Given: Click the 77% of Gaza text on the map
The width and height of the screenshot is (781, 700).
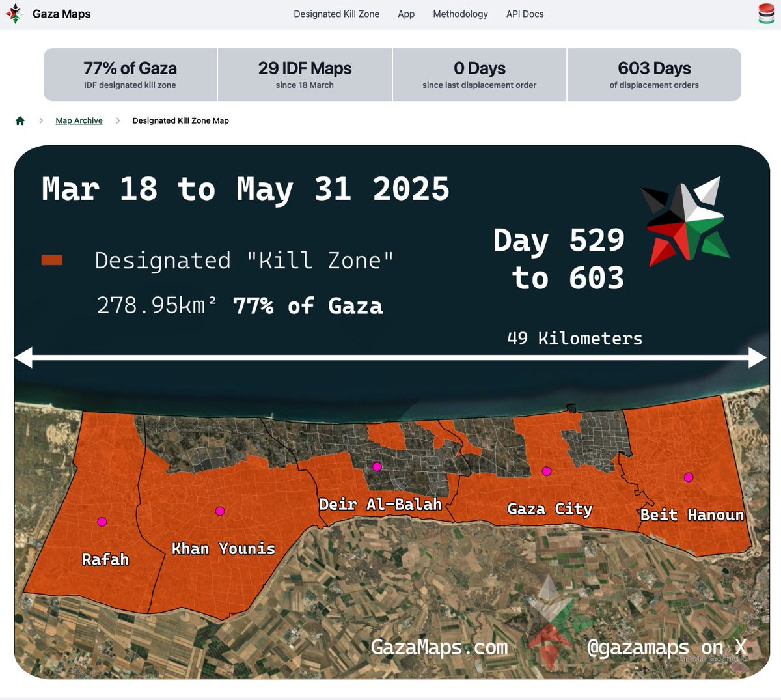Looking at the screenshot, I should pos(308,305).
